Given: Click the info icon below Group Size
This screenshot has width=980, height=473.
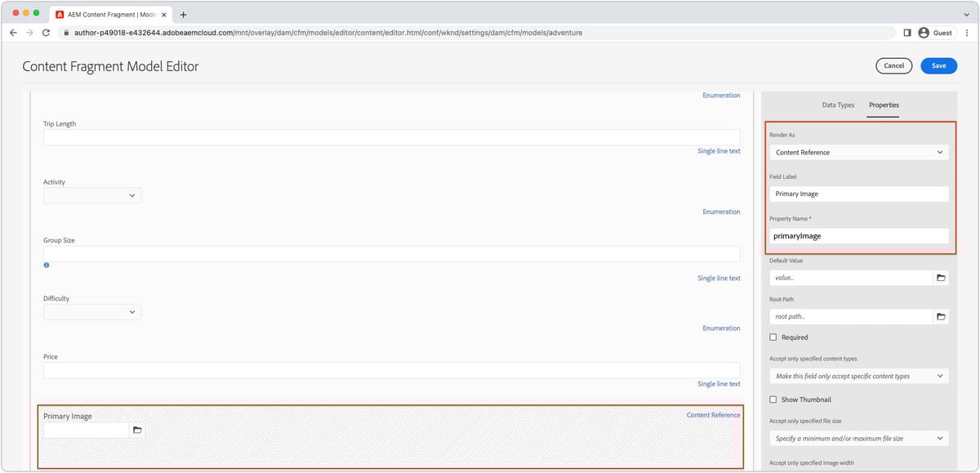Looking at the screenshot, I should (46, 265).
